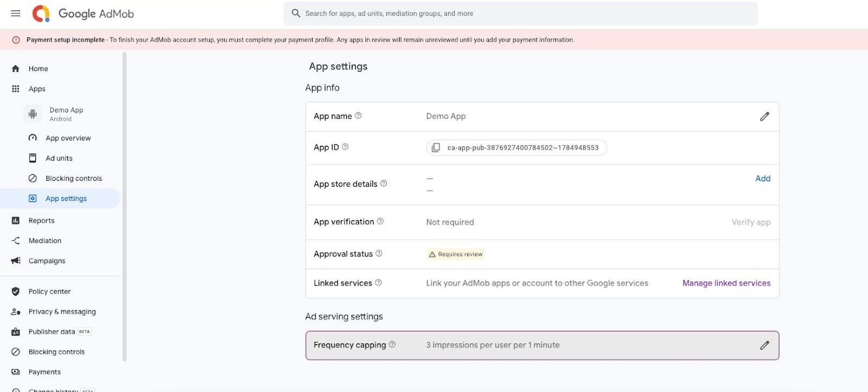Screen dimensions: 868x392
Task: Open Payments
Action: (x=44, y=372)
